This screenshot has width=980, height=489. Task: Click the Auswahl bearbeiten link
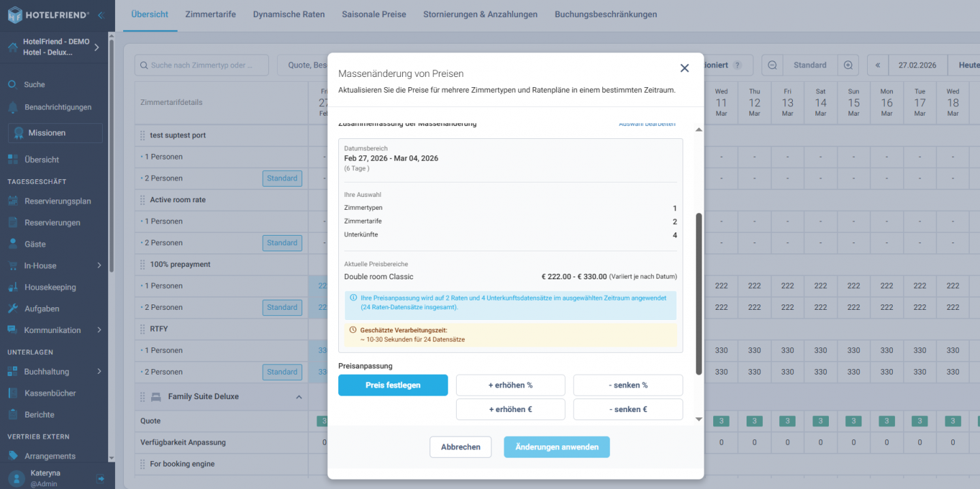coord(646,123)
